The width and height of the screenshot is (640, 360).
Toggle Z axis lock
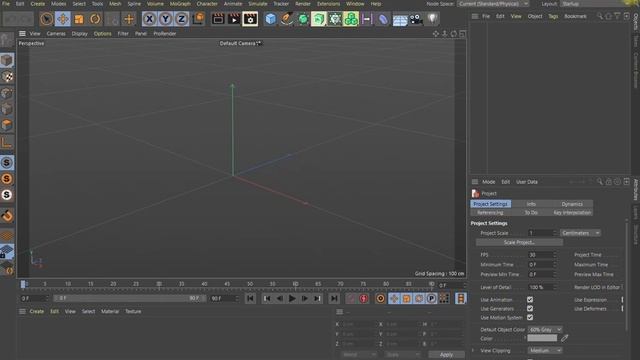182,19
